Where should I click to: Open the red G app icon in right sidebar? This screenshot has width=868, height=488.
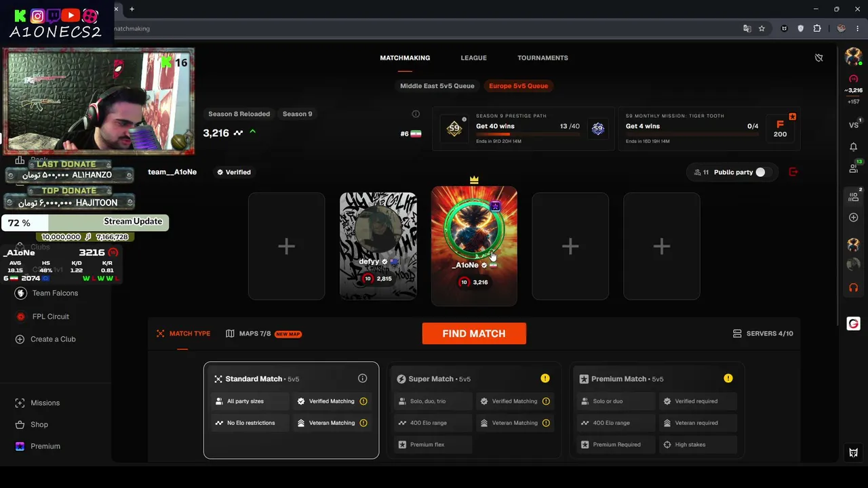(x=853, y=324)
